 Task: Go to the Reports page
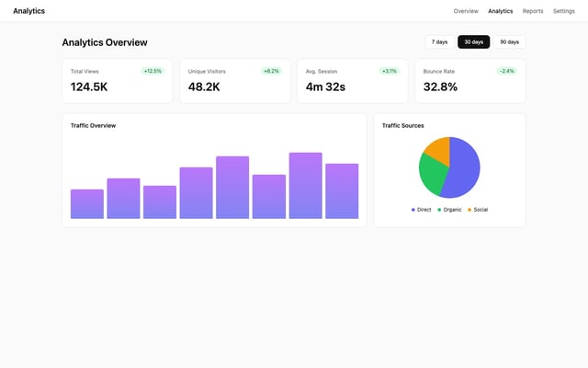[x=533, y=11]
